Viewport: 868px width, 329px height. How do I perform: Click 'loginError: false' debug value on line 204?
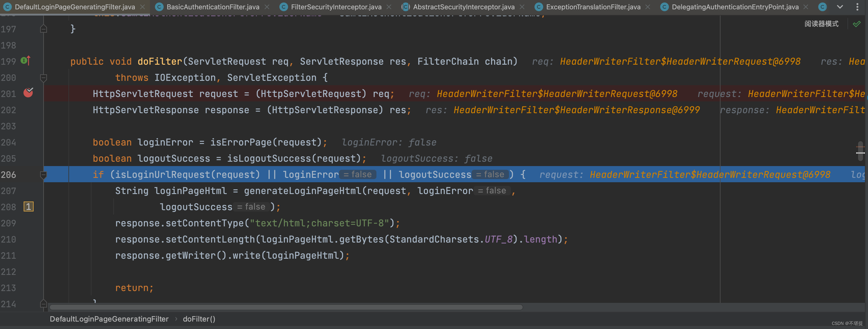click(389, 142)
